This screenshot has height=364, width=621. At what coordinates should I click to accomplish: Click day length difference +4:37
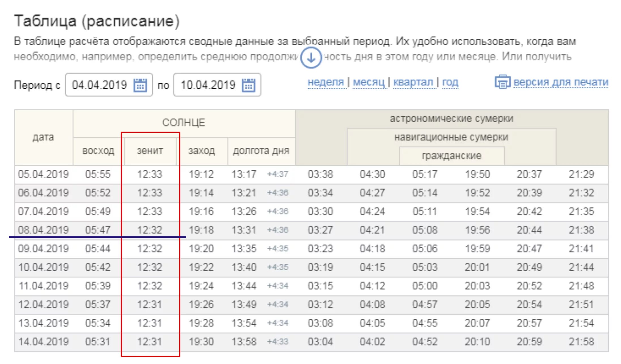pyautogui.click(x=278, y=174)
